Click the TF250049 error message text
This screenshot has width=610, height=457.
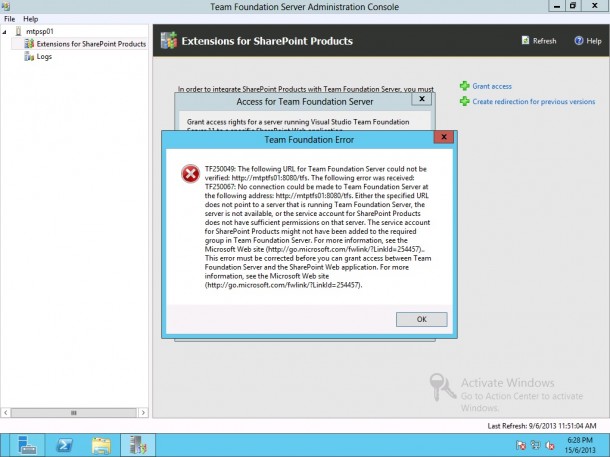(318, 227)
